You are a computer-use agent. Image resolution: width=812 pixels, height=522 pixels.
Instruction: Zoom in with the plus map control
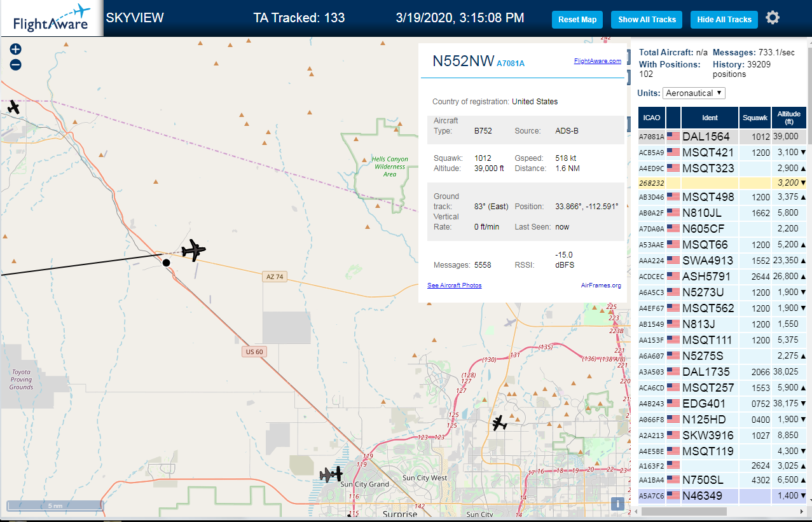[16, 50]
